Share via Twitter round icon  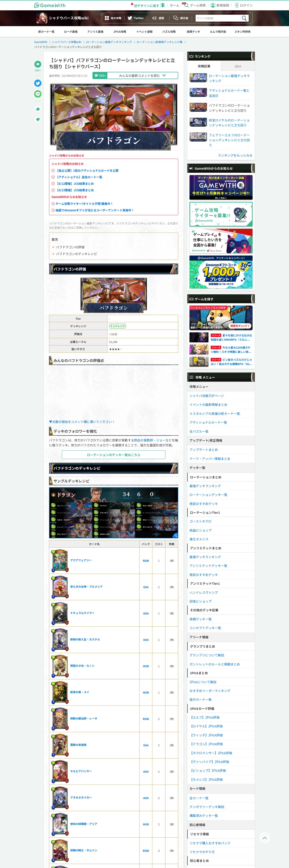[38, 83]
